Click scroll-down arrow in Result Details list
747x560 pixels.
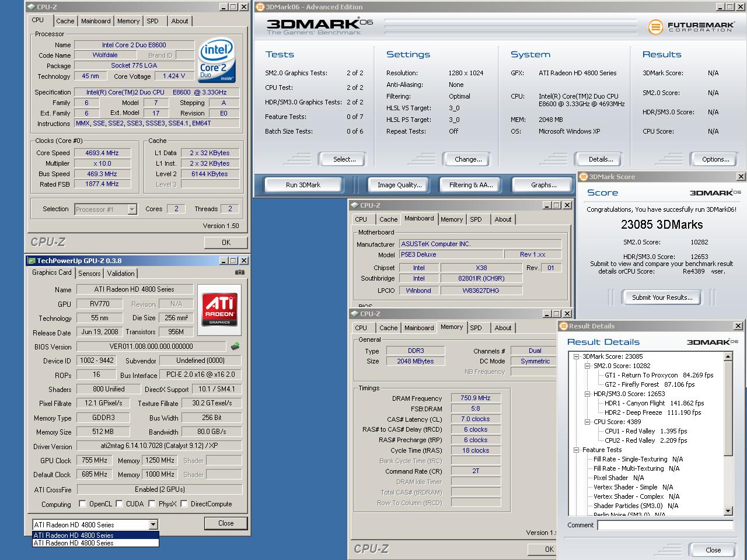tap(728, 511)
